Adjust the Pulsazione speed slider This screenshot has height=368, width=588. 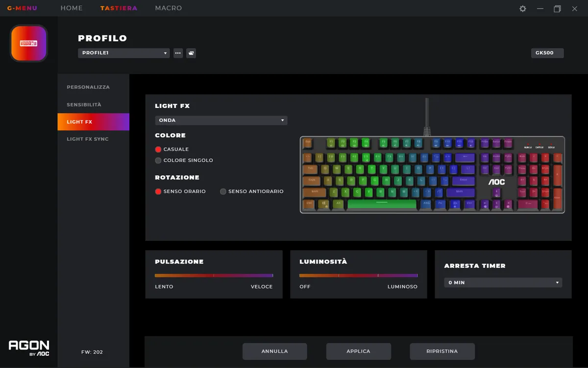coord(214,276)
